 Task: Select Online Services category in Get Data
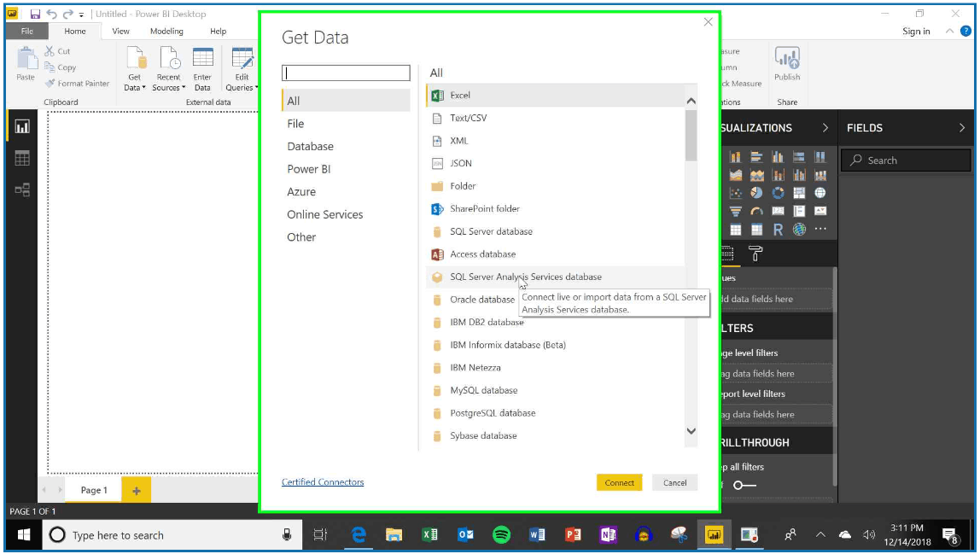tap(346, 214)
